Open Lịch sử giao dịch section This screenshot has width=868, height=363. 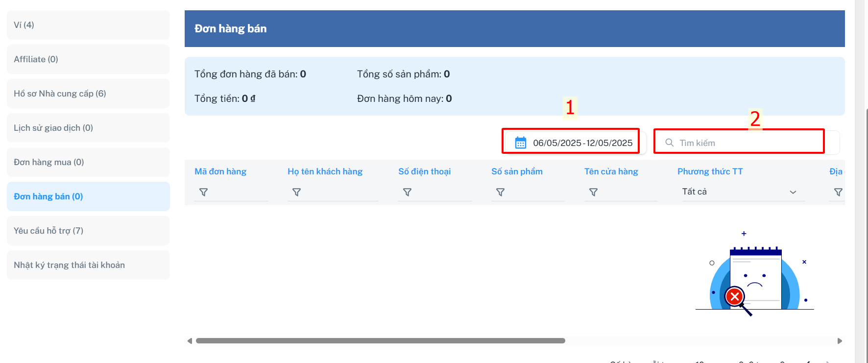(88, 128)
